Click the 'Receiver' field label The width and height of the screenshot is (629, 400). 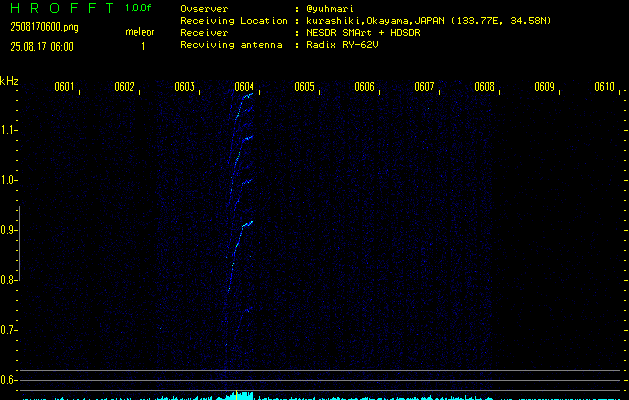pyautogui.click(x=204, y=33)
